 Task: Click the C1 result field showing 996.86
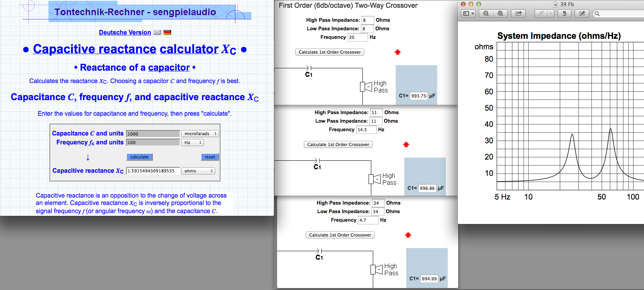[427, 188]
